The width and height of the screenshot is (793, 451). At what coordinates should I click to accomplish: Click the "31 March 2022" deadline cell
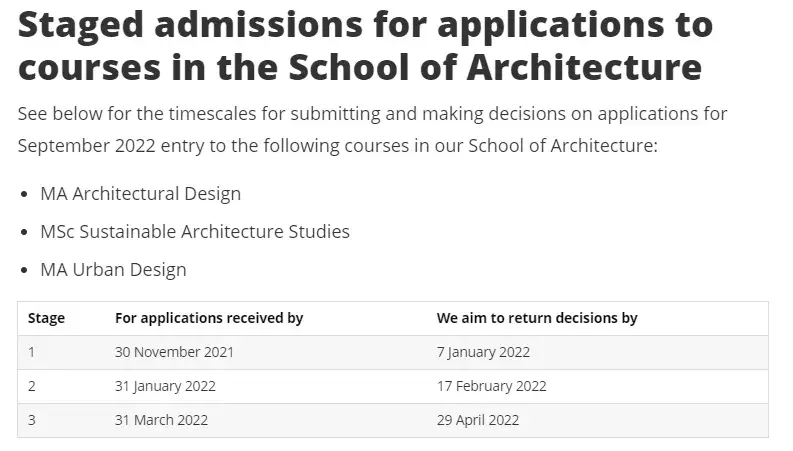click(x=161, y=420)
